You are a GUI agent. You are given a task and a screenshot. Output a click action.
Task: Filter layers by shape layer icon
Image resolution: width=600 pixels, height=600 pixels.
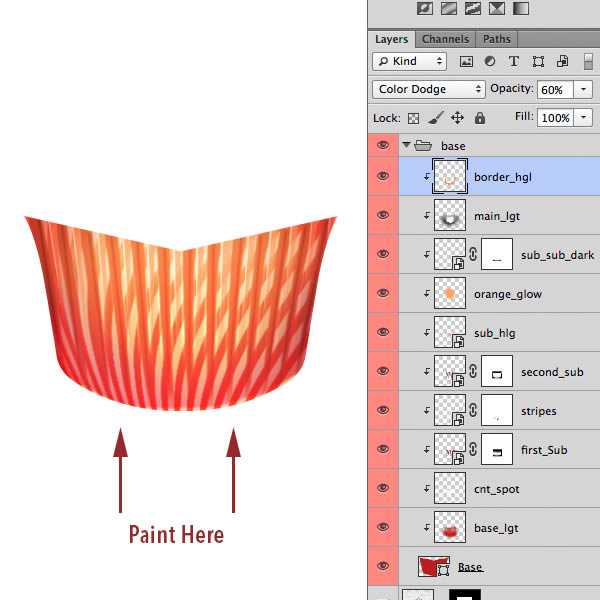(x=539, y=62)
